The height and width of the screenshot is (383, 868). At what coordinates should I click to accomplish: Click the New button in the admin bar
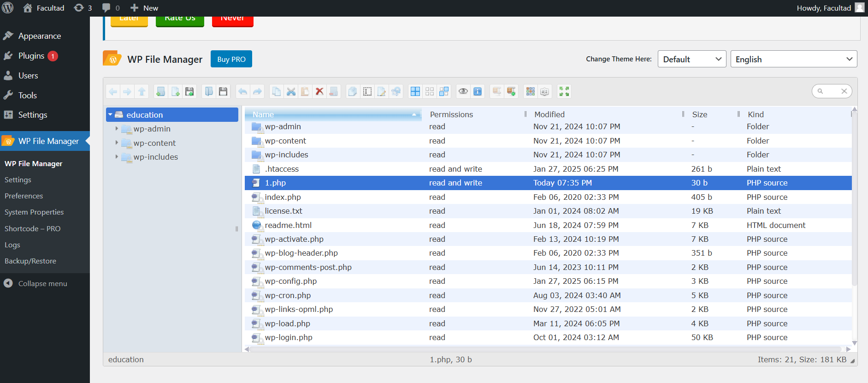click(x=144, y=8)
